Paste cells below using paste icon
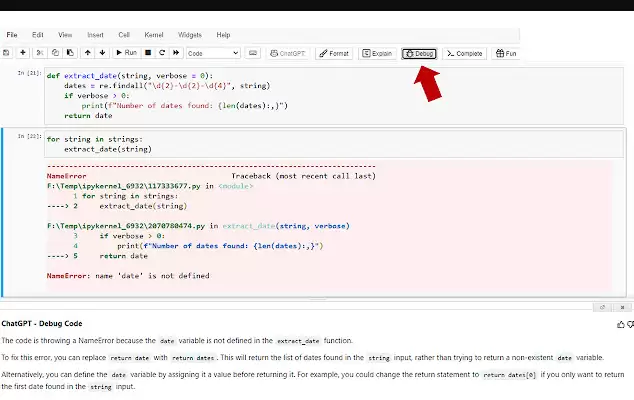634x400 pixels. (70, 53)
